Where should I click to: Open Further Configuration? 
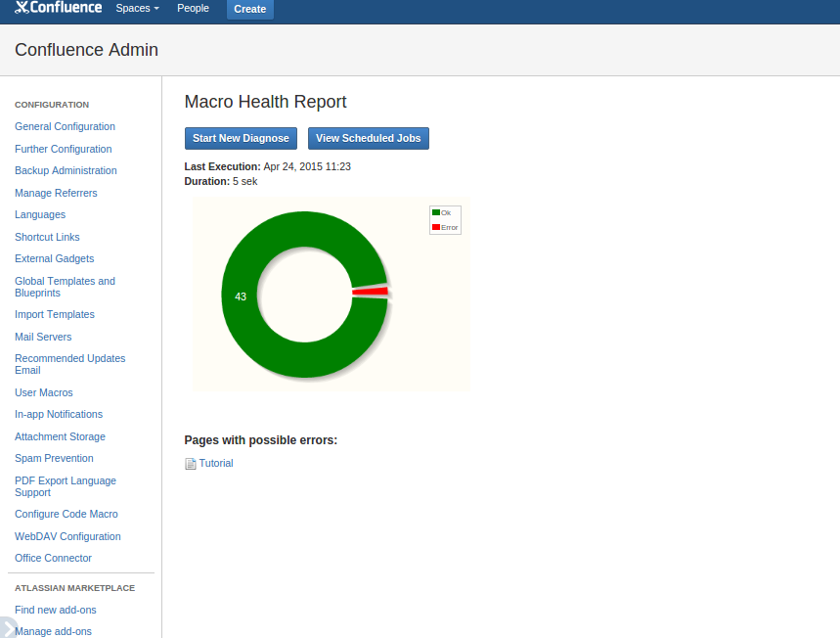click(x=64, y=149)
